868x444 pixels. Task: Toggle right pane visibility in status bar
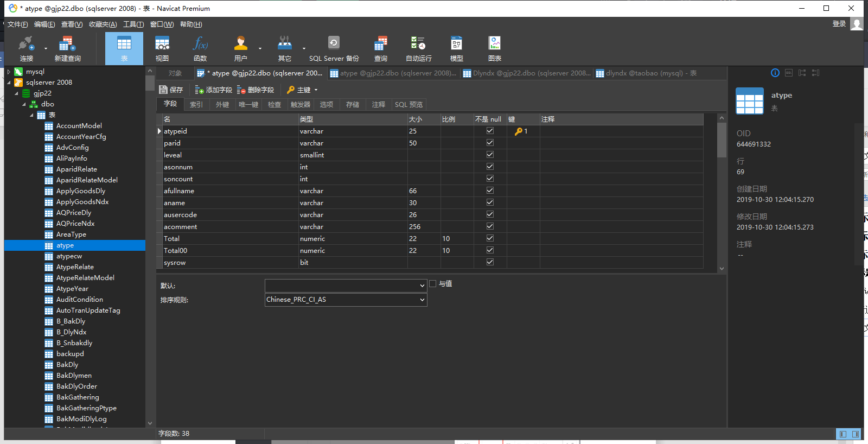(x=856, y=434)
